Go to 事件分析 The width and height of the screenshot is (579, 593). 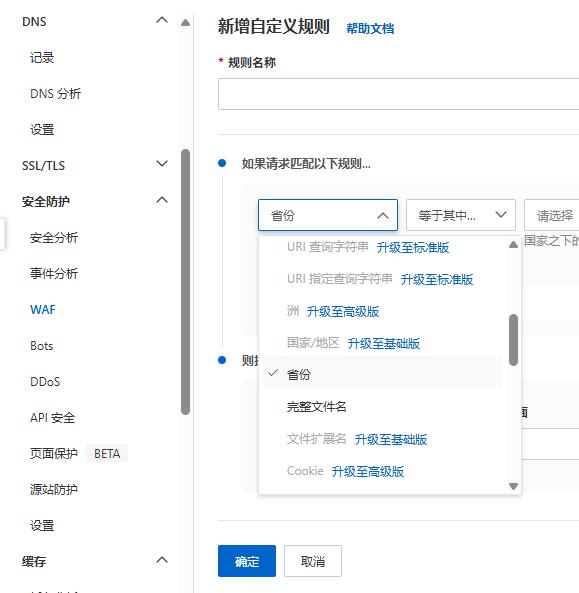tap(54, 273)
